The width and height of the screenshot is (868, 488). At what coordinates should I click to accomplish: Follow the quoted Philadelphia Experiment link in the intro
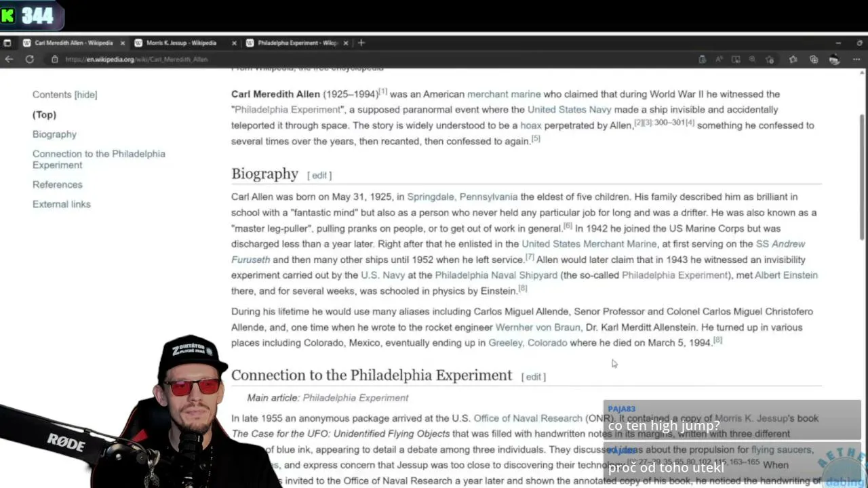288,110
